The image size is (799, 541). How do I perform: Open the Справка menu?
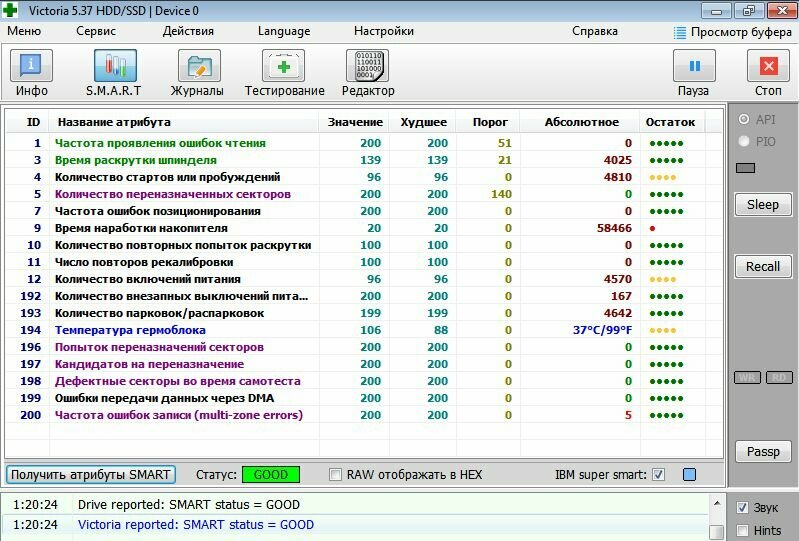pos(595,31)
